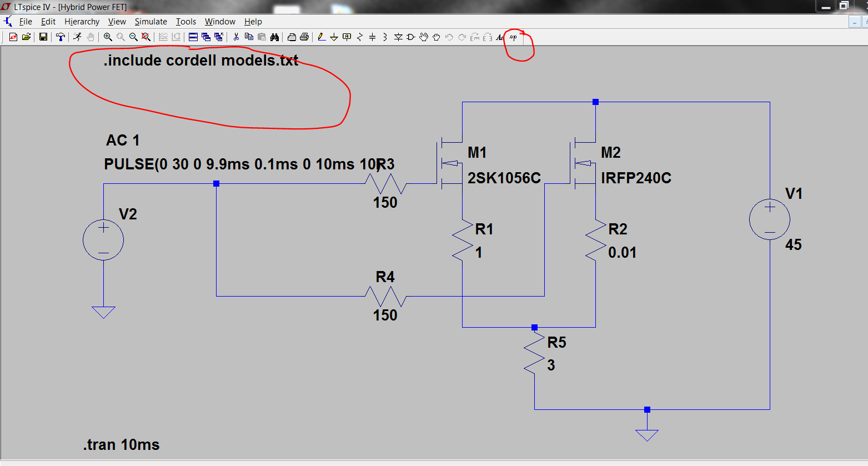Select the Mirror tool icon
The image size is (868, 466).
coord(487,37)
